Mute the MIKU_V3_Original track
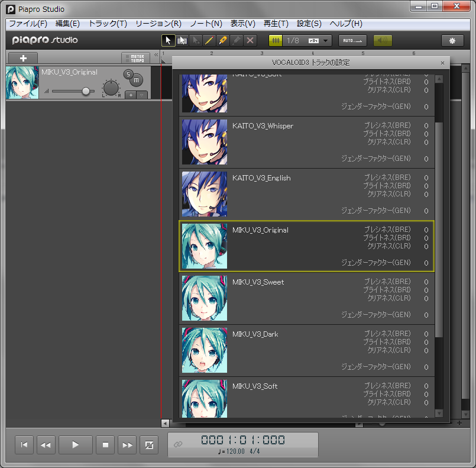 tap(137, 80)
